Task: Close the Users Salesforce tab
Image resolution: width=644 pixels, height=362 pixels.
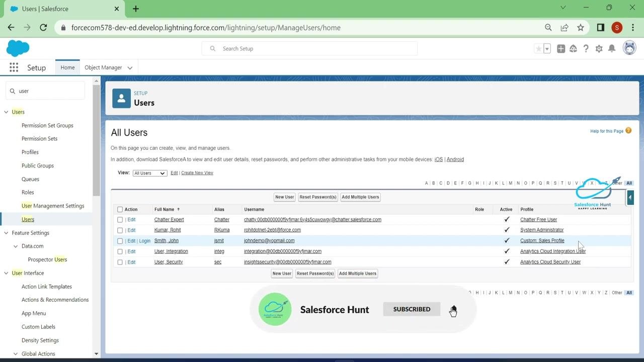Action: pyautogui.click(x=117, y=9)
